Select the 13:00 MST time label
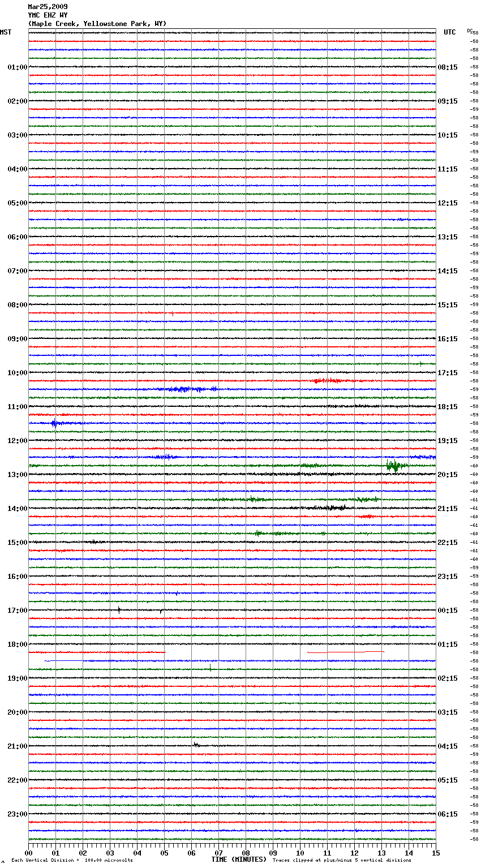Viewport: 481px width, 868px height. tap(18, 475)
